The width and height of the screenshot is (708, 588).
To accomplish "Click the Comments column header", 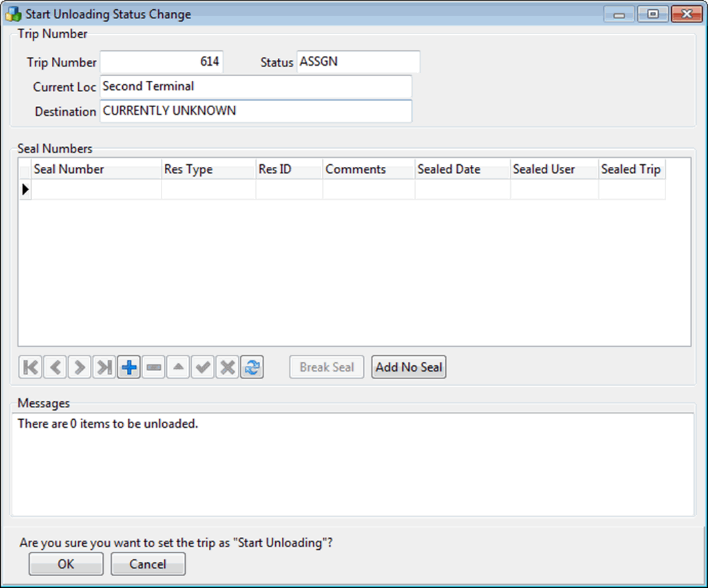I will click(x=369, y=169).
